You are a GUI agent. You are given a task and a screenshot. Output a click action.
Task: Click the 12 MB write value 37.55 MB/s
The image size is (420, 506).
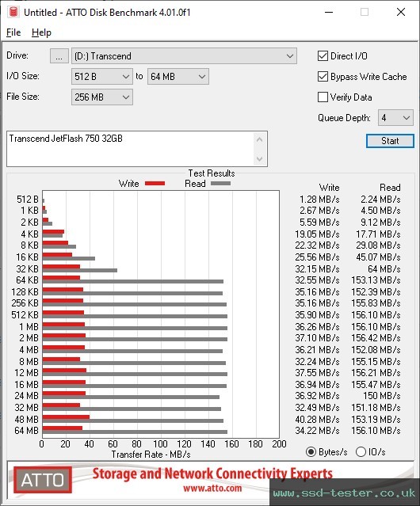pos(317,373)
